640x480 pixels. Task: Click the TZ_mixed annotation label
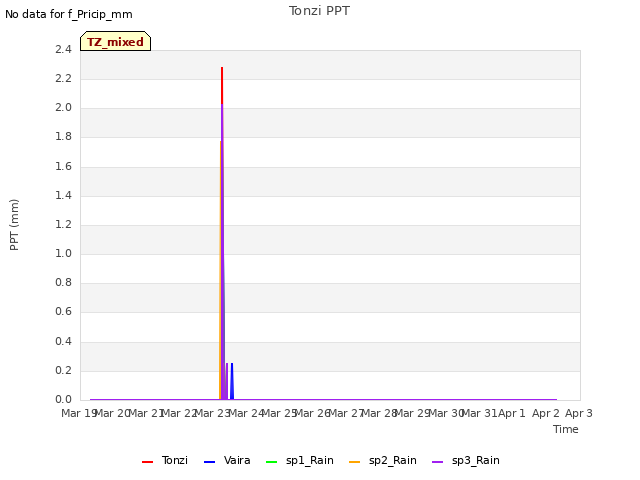click(x=116, y=41)
